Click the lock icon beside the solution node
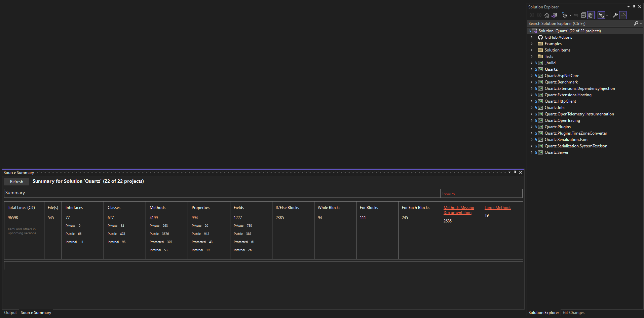Image resolution: width=644 pixels, height=318 pixels. [530, 31]
